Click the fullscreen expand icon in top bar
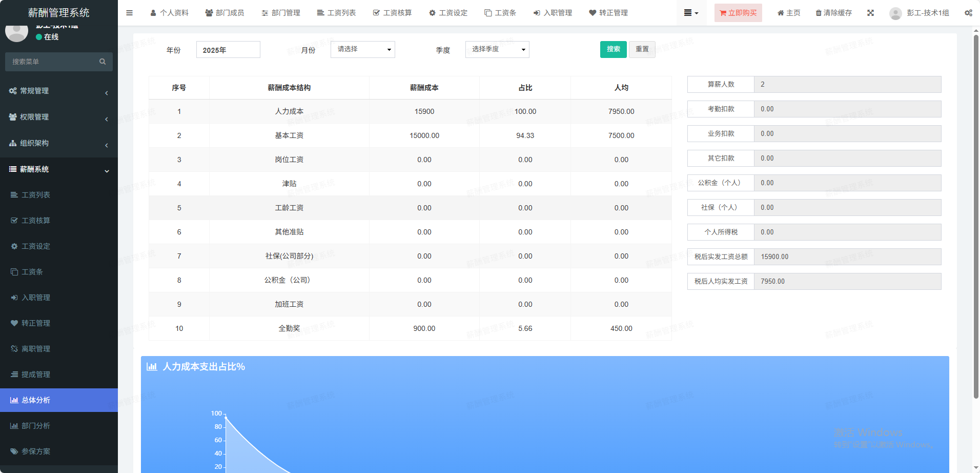This screenshot has width=980, height=473. (870, 13)
